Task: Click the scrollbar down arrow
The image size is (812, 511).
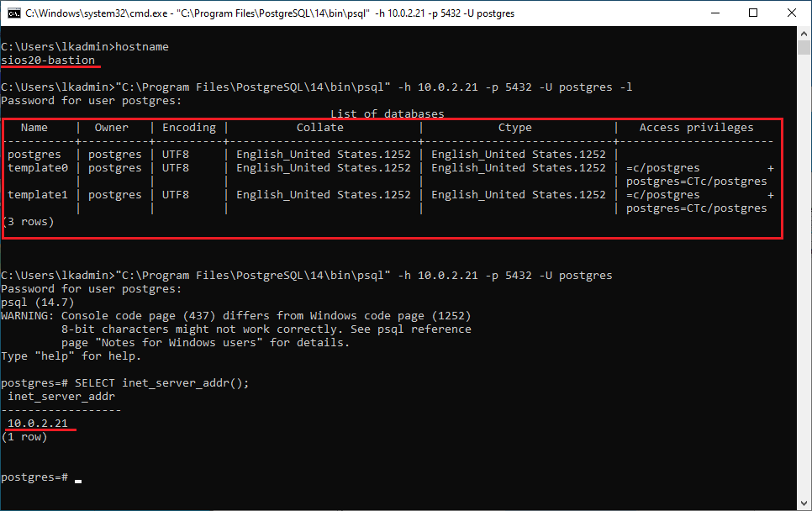Action: coord(804,503)
